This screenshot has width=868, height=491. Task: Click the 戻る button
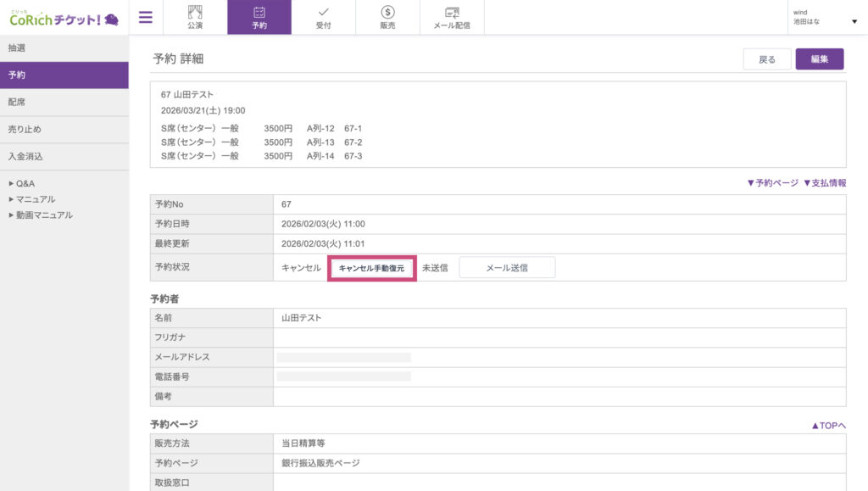767,59
